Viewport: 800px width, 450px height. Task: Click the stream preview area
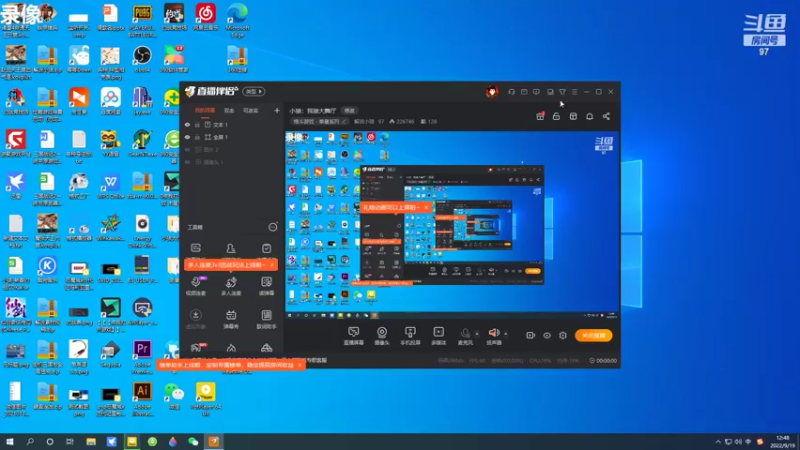[452, 226]
